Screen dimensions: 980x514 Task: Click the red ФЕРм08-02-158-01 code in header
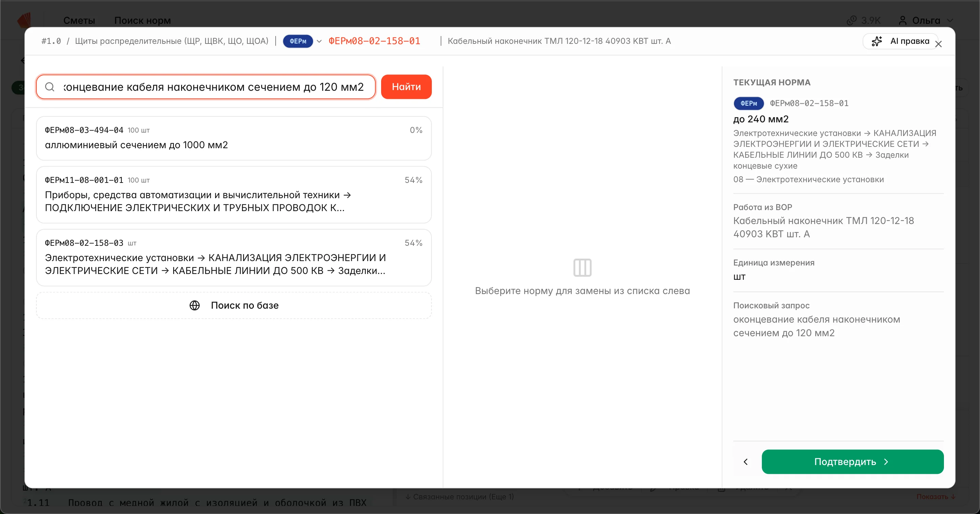coord(374,41)
